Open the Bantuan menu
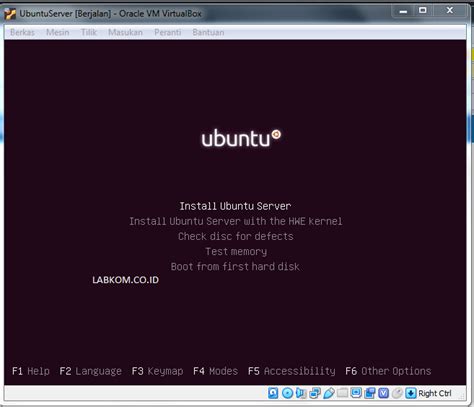This screenshot has height=407, width=474. pos(208,32)
